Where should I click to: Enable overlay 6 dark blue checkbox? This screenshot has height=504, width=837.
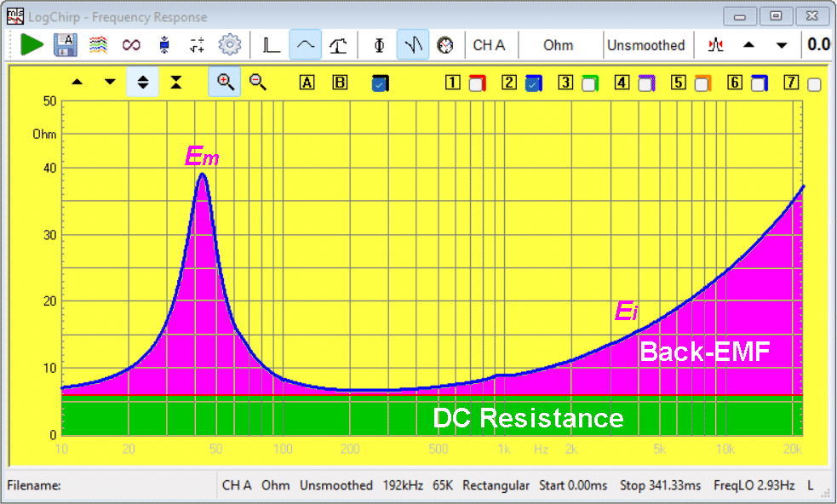(x=760, y=83)
